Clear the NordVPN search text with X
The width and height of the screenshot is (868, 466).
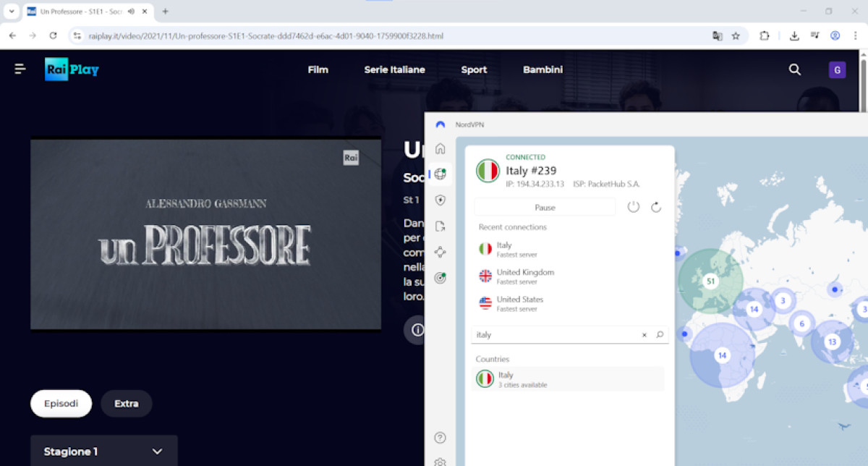[644, 335]
